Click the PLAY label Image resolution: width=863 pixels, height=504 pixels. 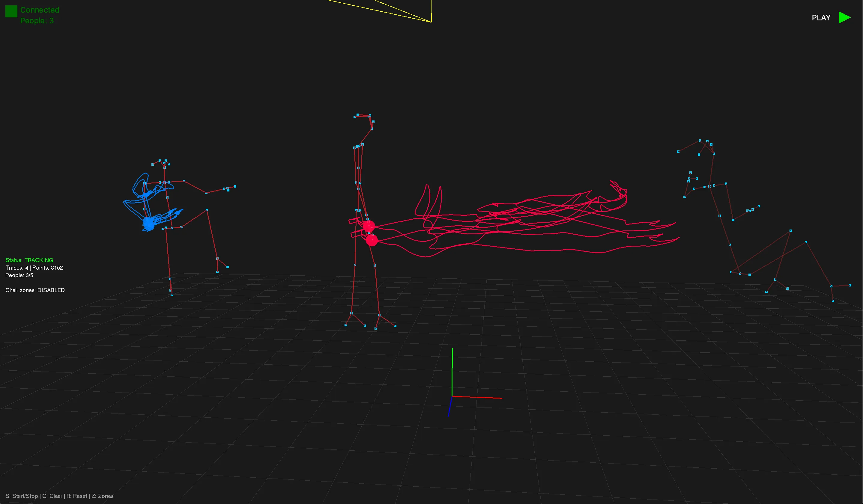821,18
